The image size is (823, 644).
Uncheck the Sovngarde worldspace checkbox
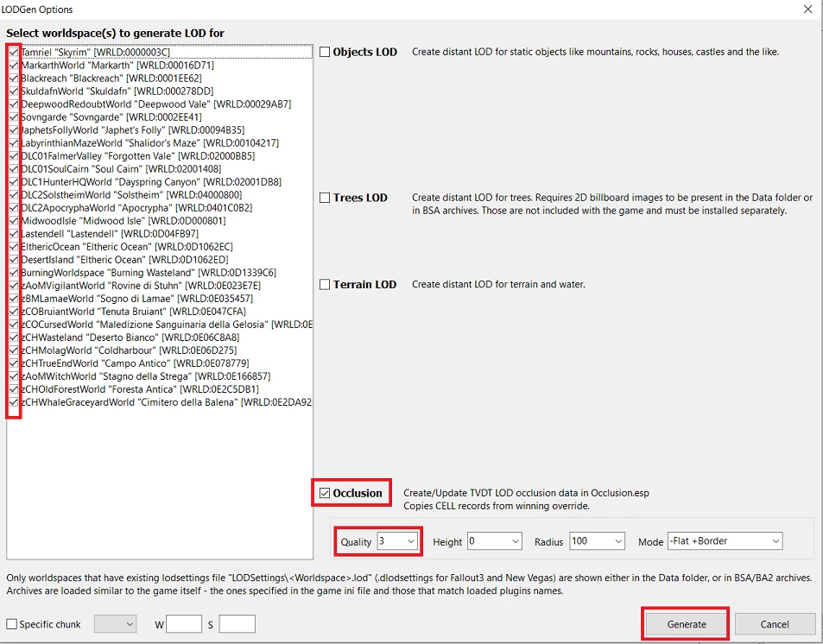coord(14,117)
